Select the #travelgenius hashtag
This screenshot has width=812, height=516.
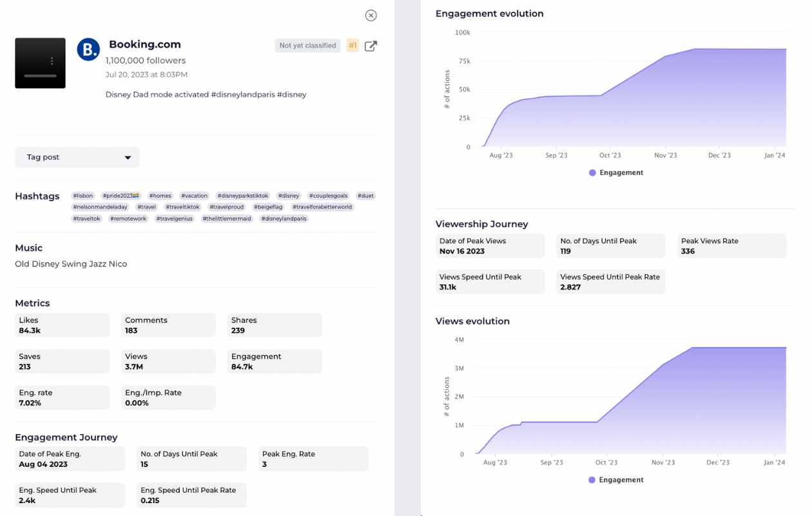[175, 219]
